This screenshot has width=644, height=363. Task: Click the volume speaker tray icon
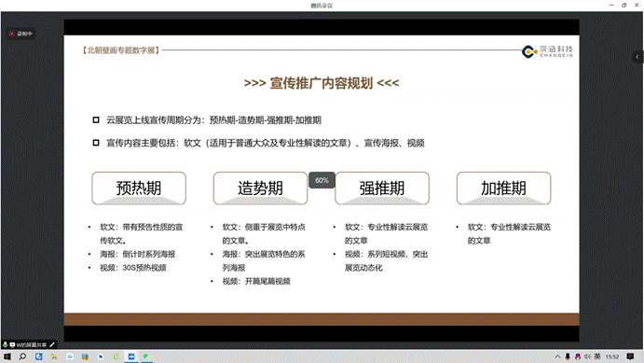[587, 356]
